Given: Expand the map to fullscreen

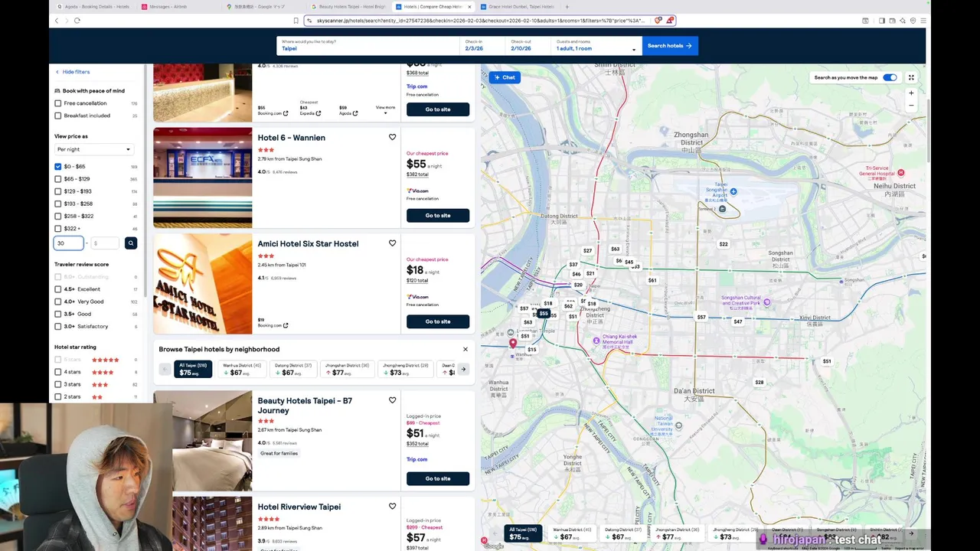Looking at the screenshot, I should (x=911, y=77).
